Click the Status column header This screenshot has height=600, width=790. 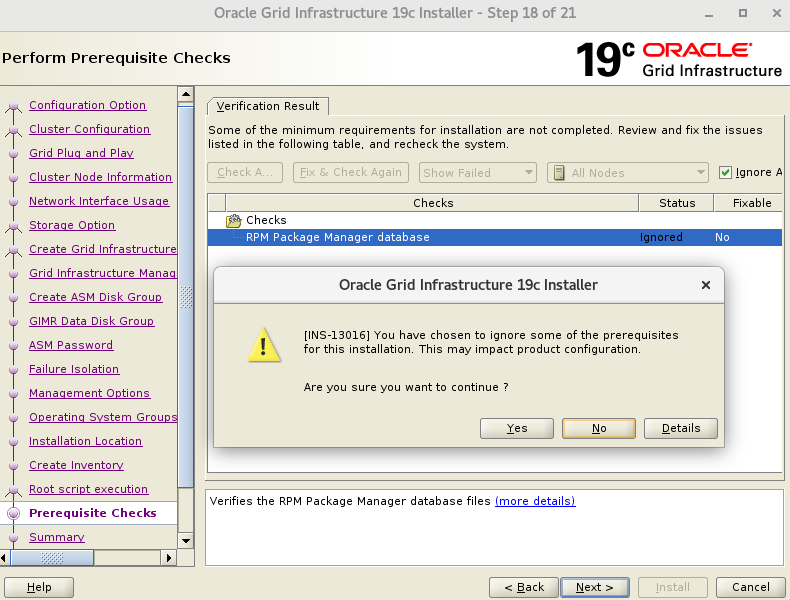pos(677,203)
